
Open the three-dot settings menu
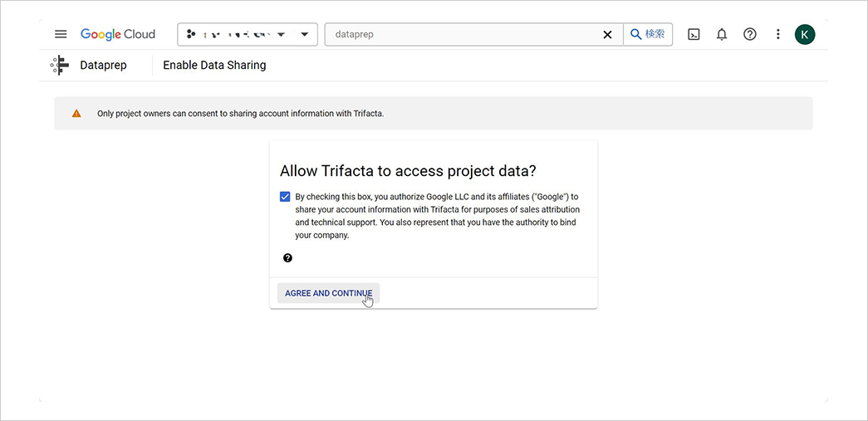(x=777, y=34)
